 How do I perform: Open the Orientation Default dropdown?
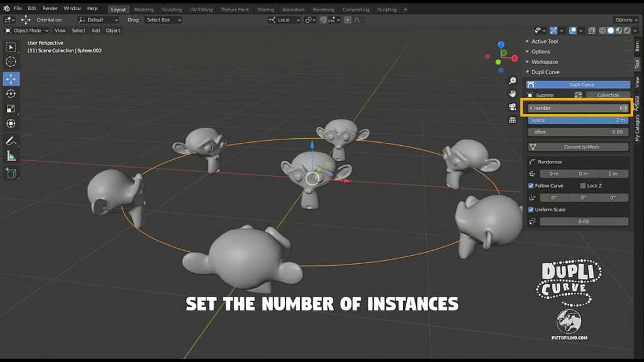[x=98, y=19]
